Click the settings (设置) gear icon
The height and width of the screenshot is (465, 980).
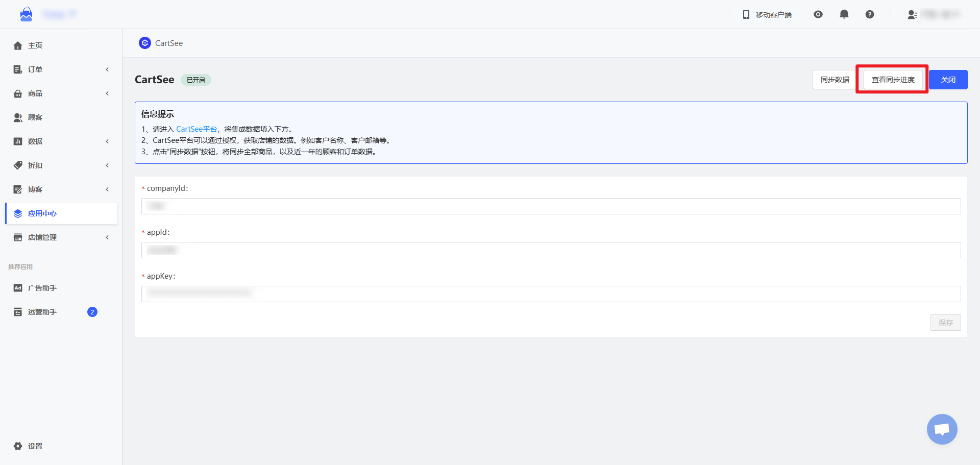click(18, 446)
